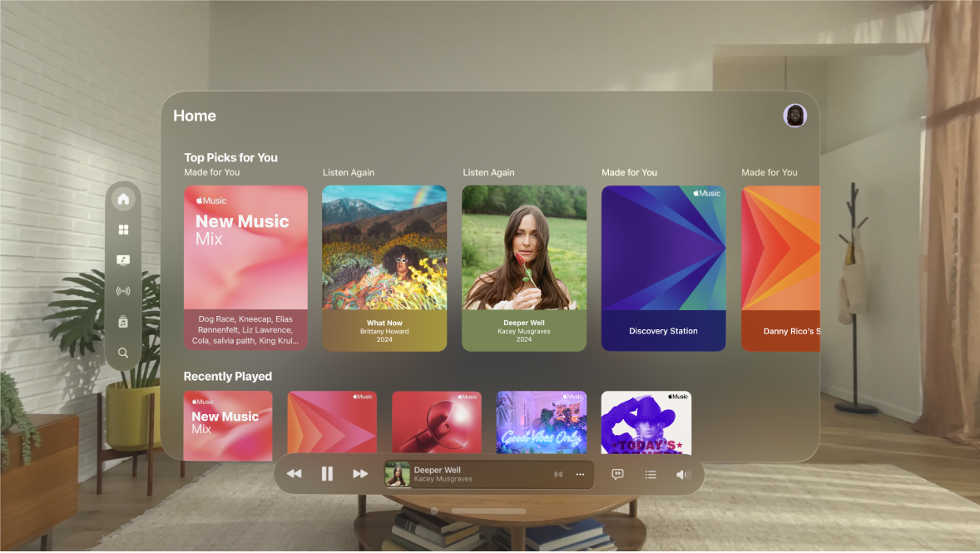Click the Recently Played section heading
The image size is (980, 553).
(227, 376)
